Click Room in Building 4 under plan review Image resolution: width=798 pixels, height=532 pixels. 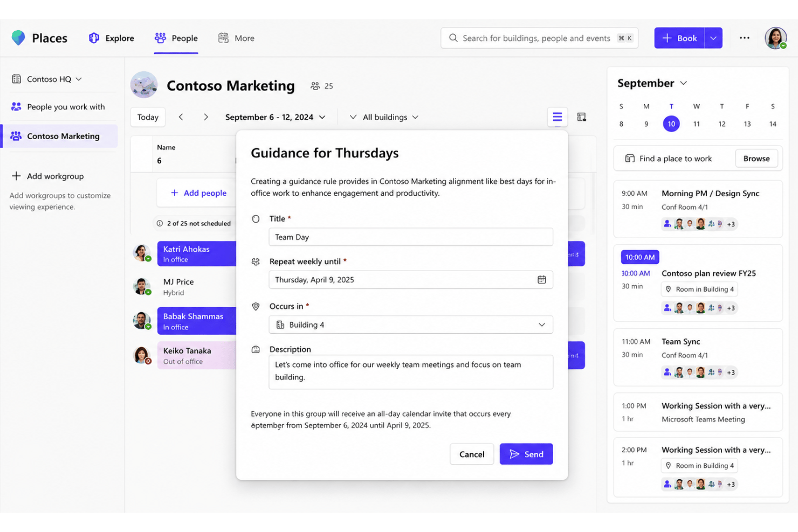[x=700, y=289]
